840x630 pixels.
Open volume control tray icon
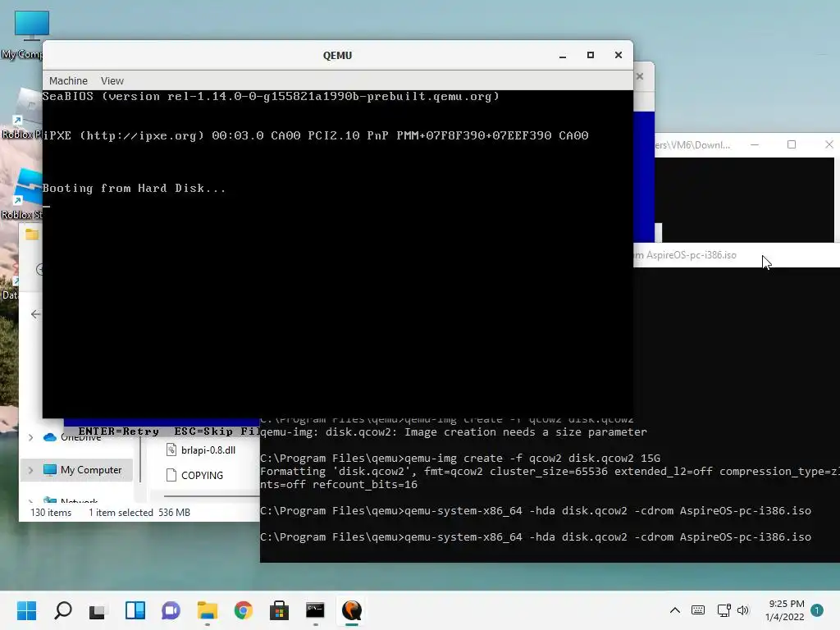743,610
